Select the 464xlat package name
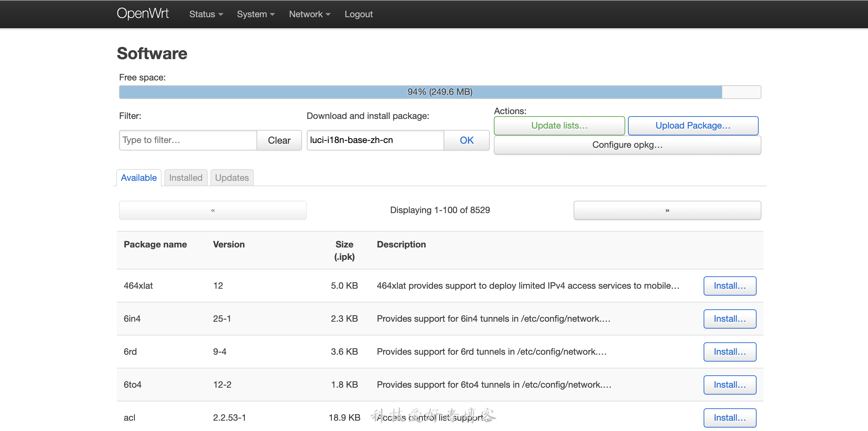 click(138, 286)
